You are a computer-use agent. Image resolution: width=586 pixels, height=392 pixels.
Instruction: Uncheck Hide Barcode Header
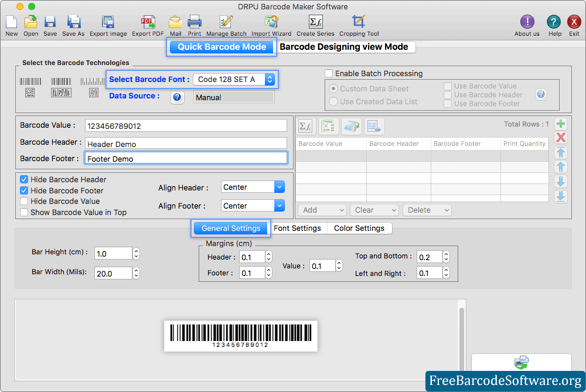(x=24, y=179)
